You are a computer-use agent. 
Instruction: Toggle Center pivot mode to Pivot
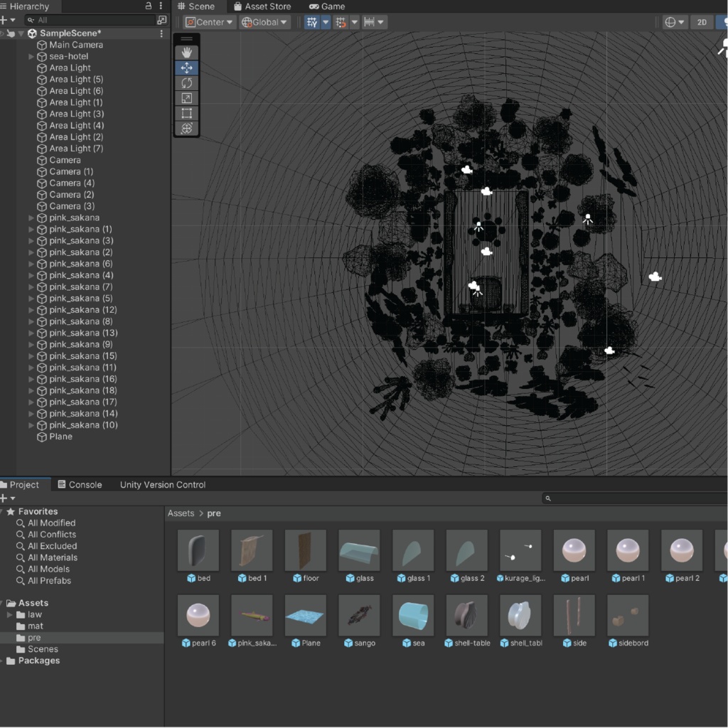point(208,22)
